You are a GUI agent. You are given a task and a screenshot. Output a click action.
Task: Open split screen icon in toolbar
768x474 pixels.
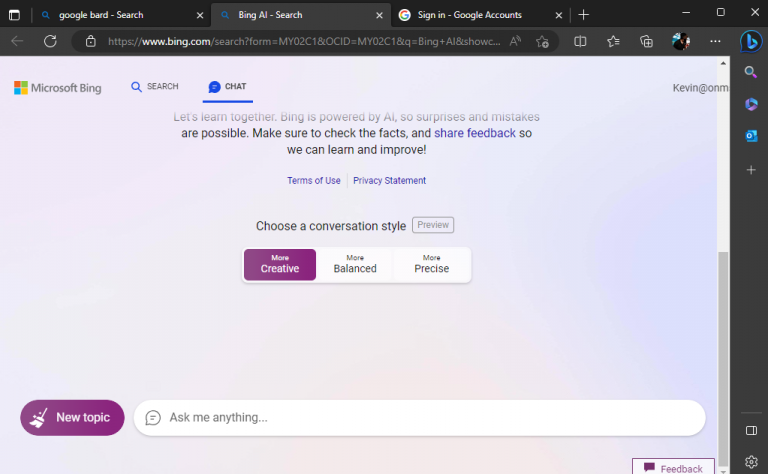(x=580, y=41)
